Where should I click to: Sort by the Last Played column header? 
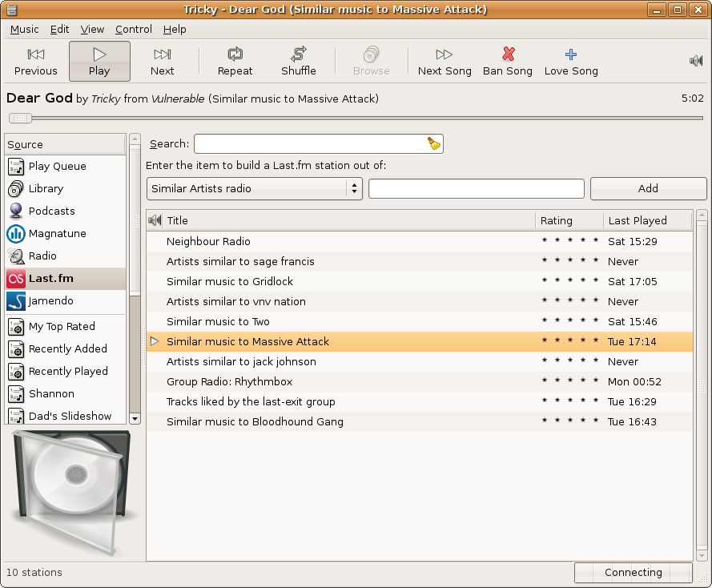(648, 220)
